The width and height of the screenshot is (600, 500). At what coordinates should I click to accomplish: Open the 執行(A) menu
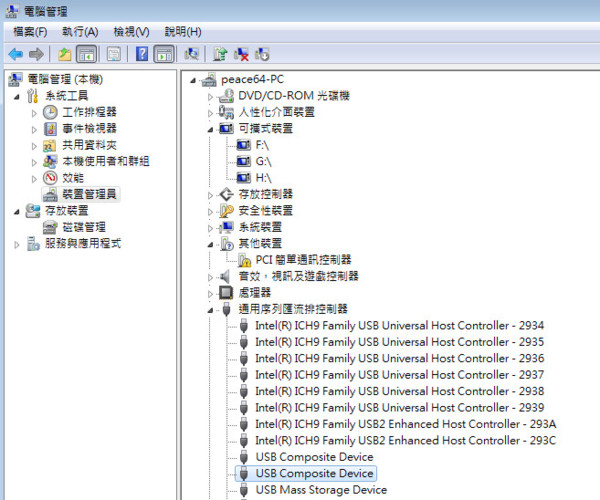coord(80,32)
